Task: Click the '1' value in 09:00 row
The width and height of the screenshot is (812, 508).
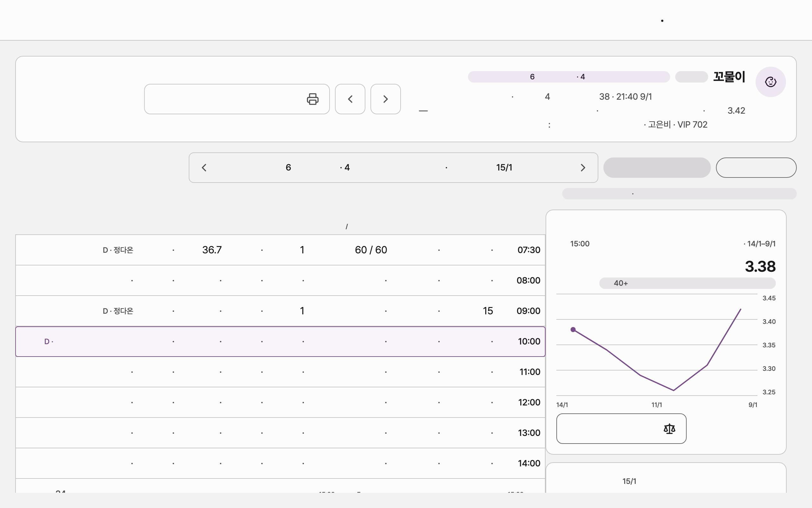Action: (302, 311)
